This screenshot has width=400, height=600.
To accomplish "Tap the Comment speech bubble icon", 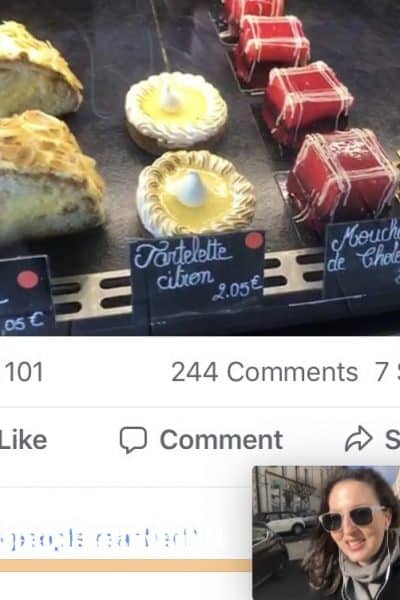I will [133, 440].
